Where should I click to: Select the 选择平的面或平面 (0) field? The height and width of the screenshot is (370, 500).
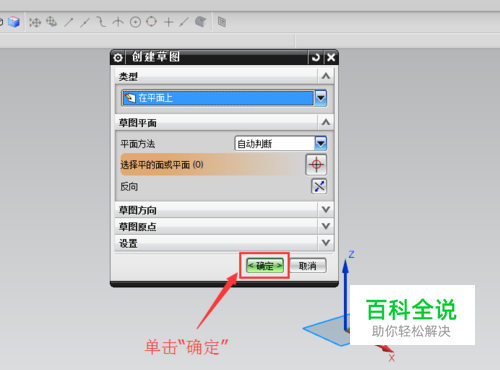(x=212, y=164)
